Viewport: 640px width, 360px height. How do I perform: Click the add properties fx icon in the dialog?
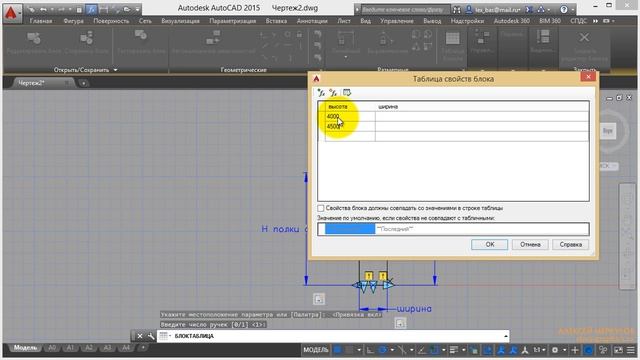[x=321, y=93]
